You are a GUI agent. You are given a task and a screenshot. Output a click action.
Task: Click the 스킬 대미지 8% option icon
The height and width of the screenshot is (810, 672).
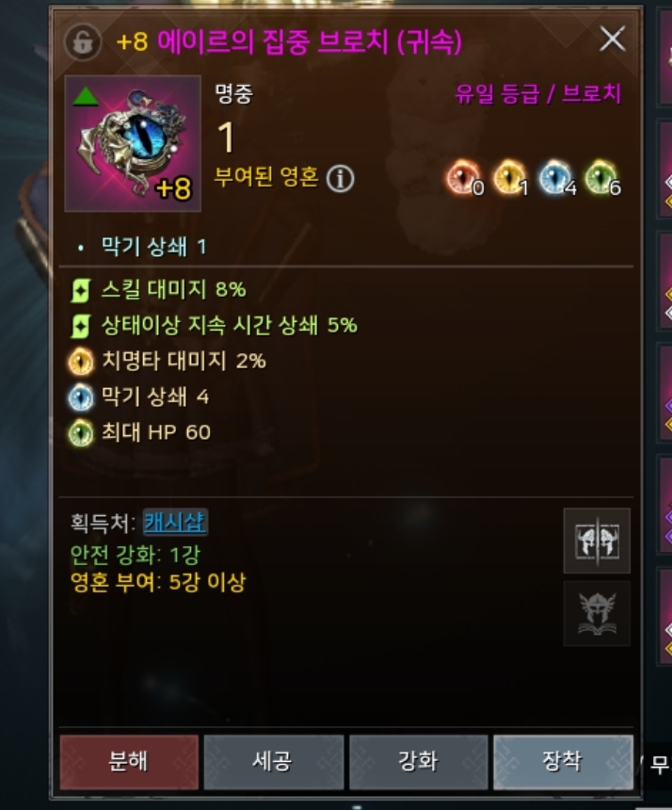(x=81, y=290)
